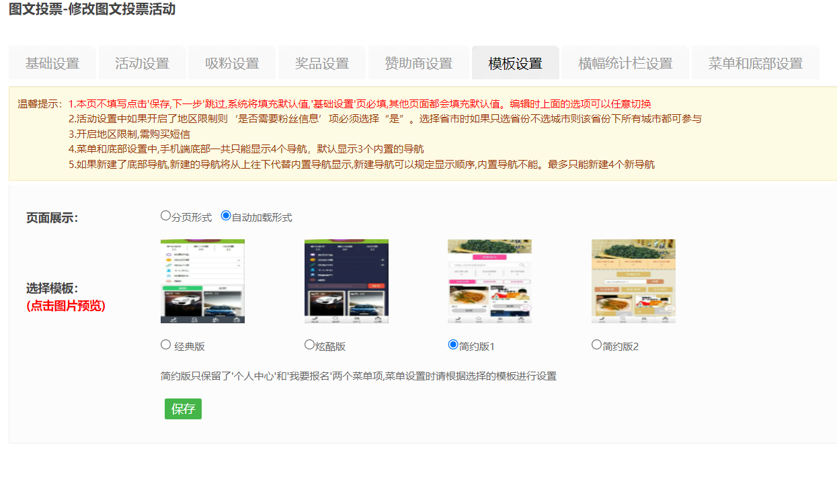Screen dimensions: 837x504
Task: Click the 简约版只保留了 note text
Action: 358,376
